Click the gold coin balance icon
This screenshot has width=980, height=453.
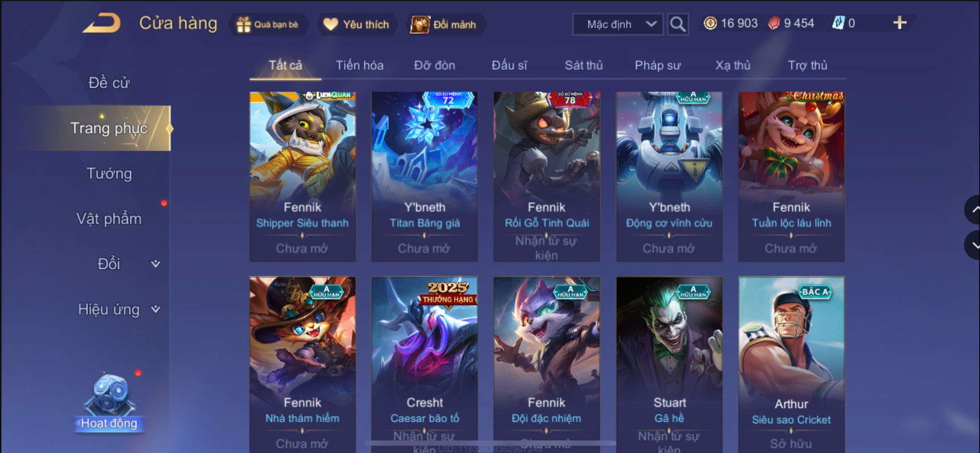click(x=710, y=23)
